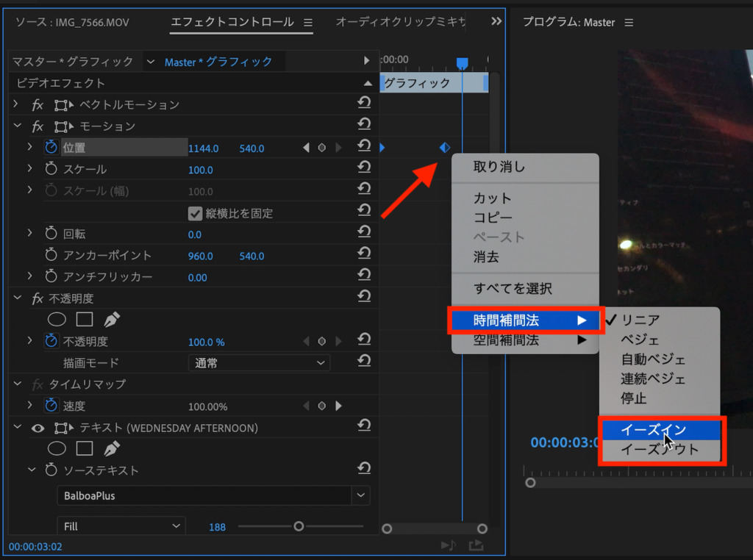
Task: Open Fill font style dropdown
Action: [121, 526]
